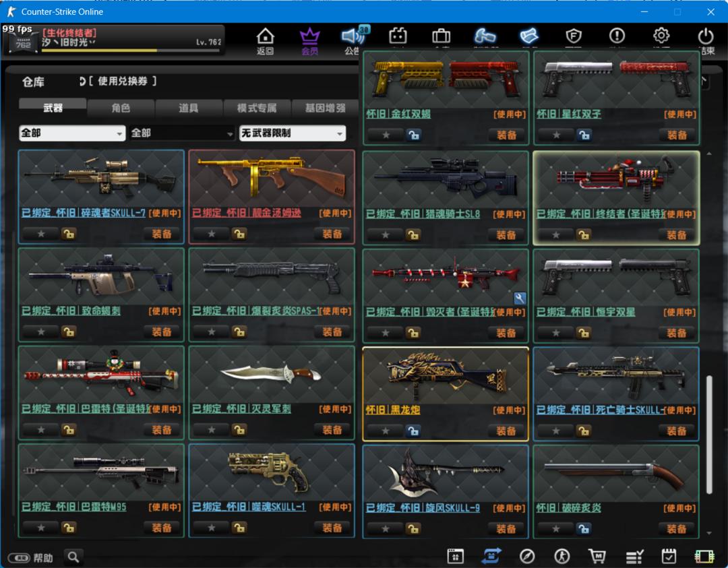
Task: Click 装备 on 碎魂者SKULL-7
Action: (162, 234)
